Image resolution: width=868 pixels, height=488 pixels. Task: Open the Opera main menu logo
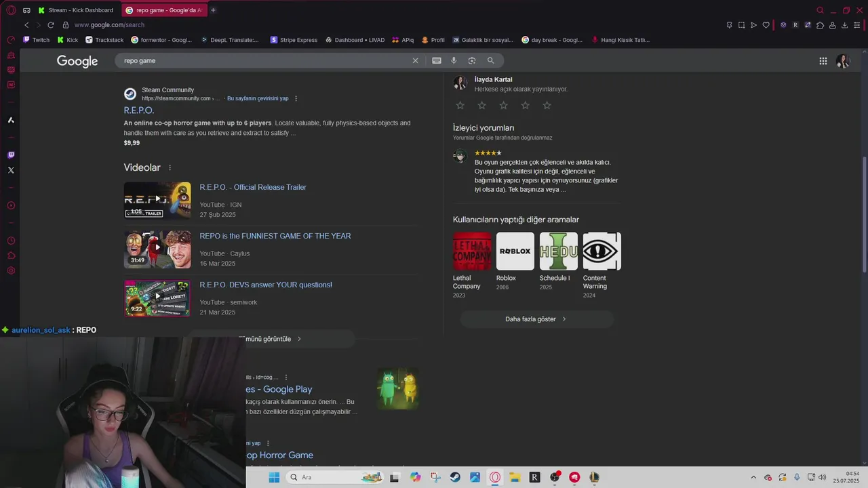(11, 10)
